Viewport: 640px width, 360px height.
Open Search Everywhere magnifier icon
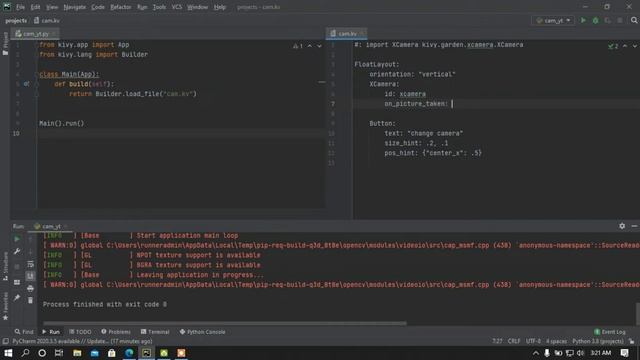click(x=634, y=20)
